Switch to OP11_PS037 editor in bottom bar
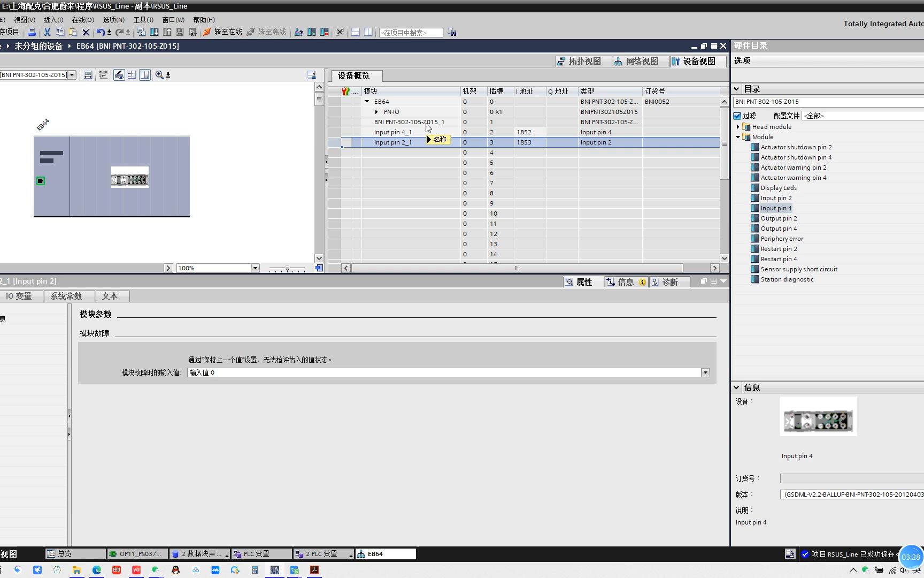 (x=137, y=554)
